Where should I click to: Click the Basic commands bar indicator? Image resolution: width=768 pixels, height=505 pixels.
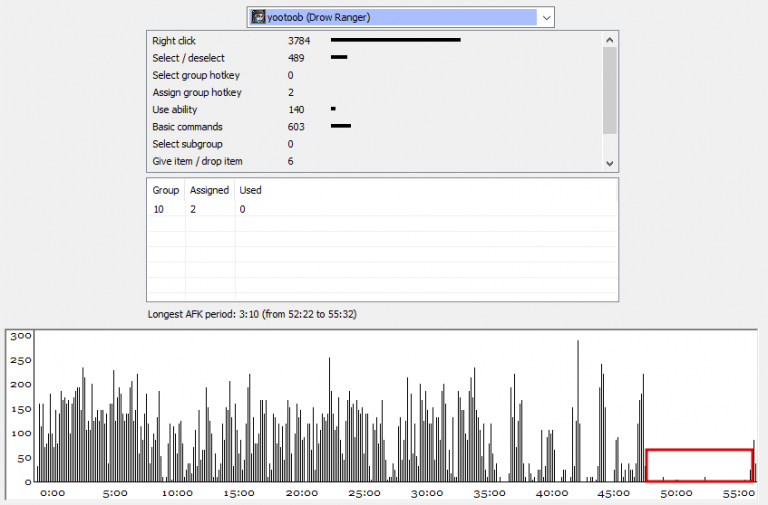(340, 126)
